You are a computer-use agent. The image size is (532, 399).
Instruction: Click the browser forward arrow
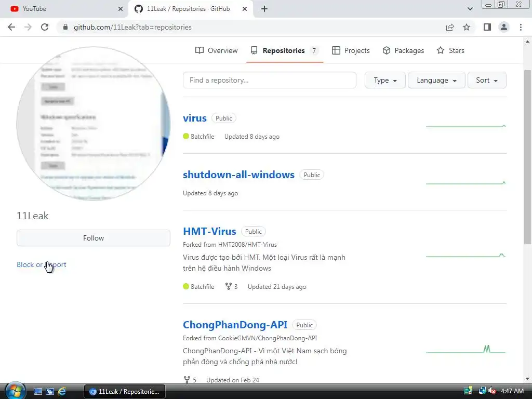pyautogui.click(x=28, y=27)
